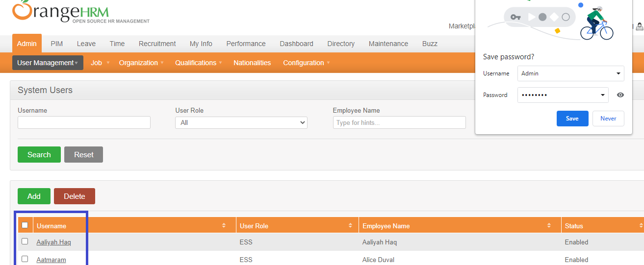Open the Maintenance tab
The width and height of the screenshot is (644, 265).
tap(388, 44)
